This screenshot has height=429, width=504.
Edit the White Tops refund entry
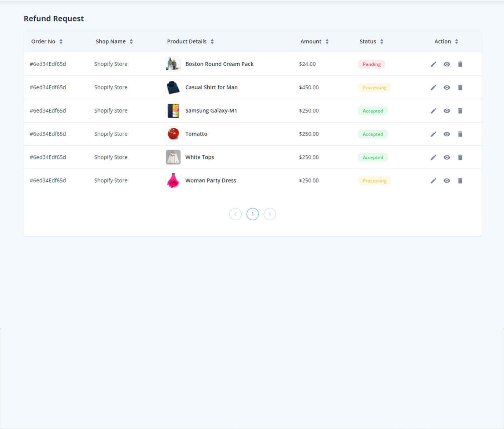[433, 157]
